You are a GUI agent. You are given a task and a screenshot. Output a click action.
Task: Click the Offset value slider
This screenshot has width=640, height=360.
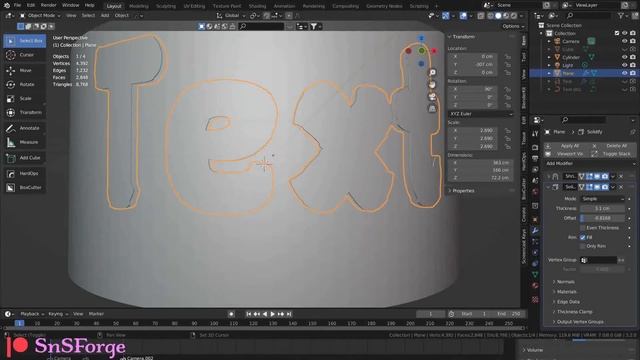[x=602, y=218]
